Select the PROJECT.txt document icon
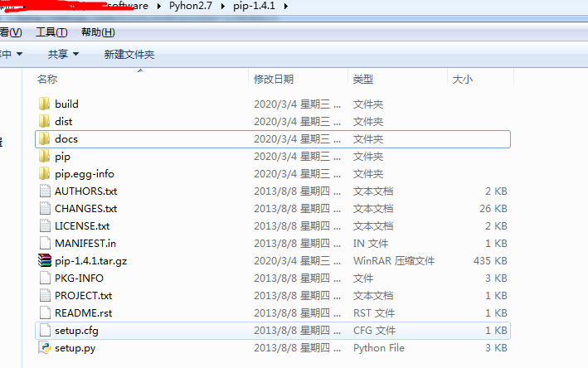This screenshot has height=368, width=588. click(x=45, y=296)
